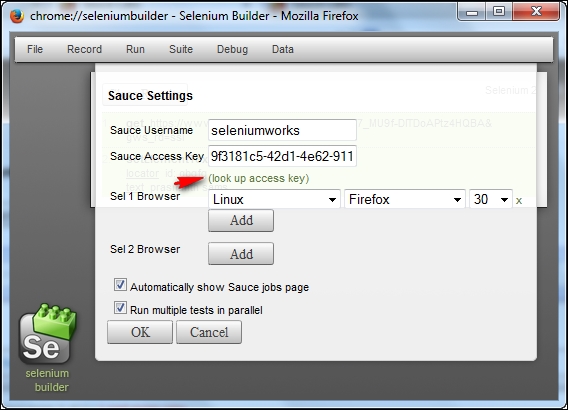Toggle Run multiple tests in parallel checkbox
This screenshot has width=568, height=410.
120,308
